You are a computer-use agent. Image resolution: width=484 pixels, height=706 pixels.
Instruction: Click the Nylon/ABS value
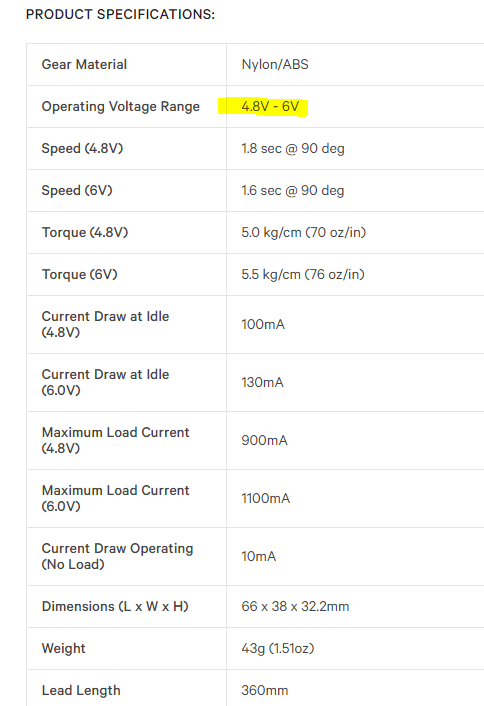[x=275, y=64]
